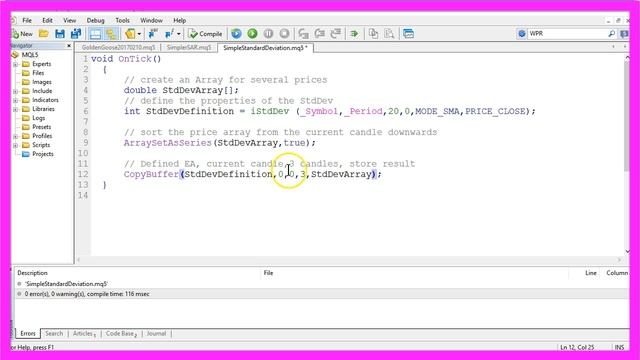Switch to GoldenGoose20170210.mq5 tab
This screenshot has height=360, width=640.
pos(118,48)
